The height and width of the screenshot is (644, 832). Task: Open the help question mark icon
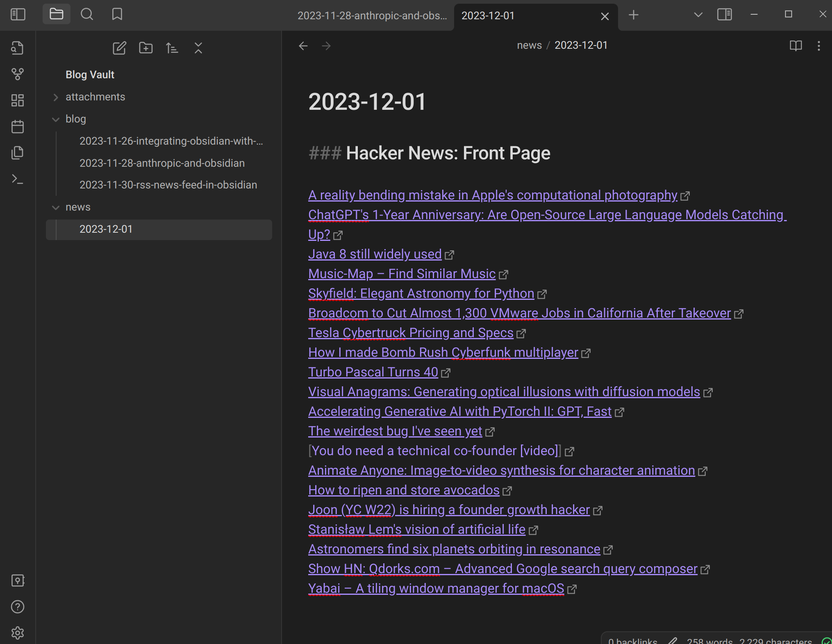tap(17, 608)
